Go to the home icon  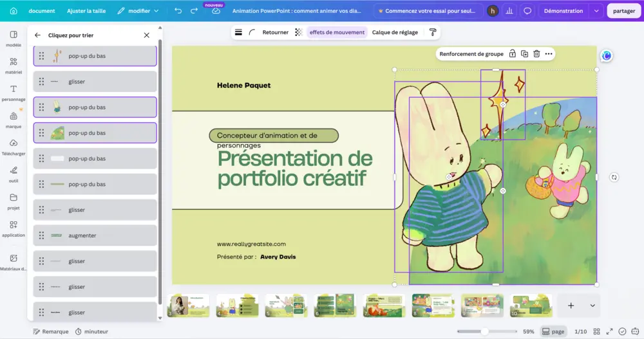(14, 11)
